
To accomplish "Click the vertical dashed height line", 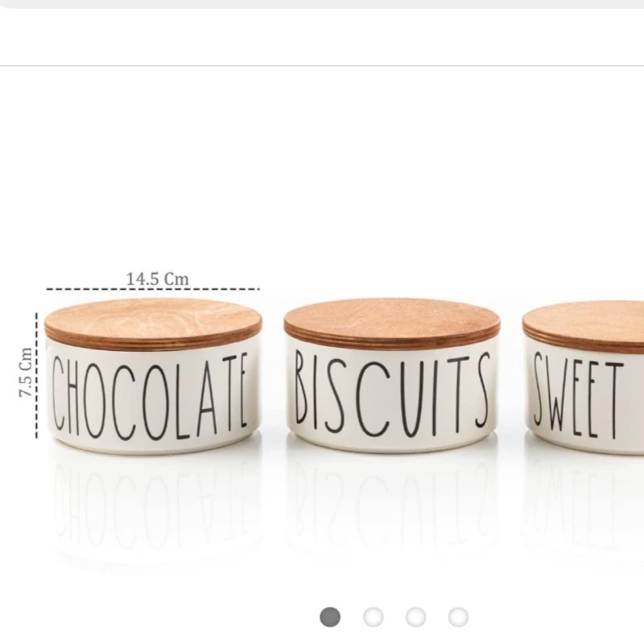I will (x=36, y=375).
